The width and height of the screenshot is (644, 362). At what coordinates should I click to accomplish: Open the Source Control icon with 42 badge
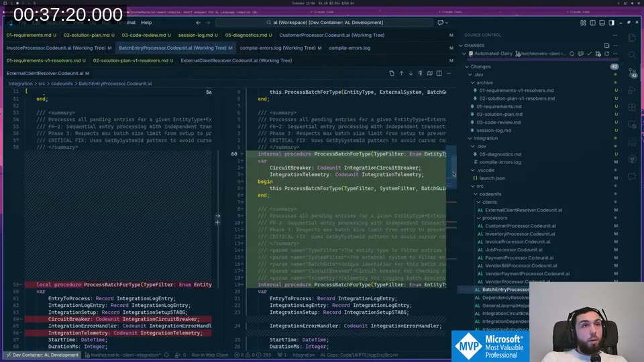click(x=633, y=72)
